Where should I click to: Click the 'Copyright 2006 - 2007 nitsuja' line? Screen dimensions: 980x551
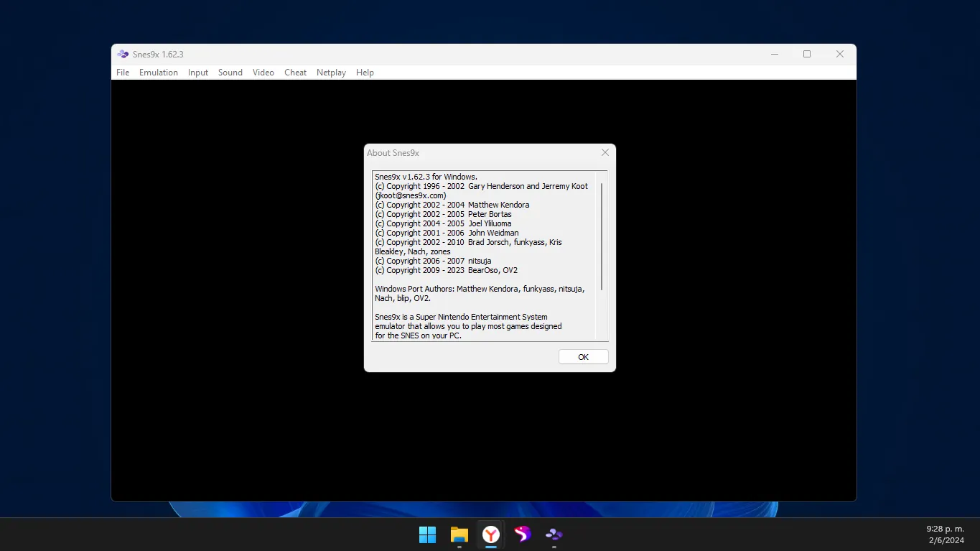433,261
